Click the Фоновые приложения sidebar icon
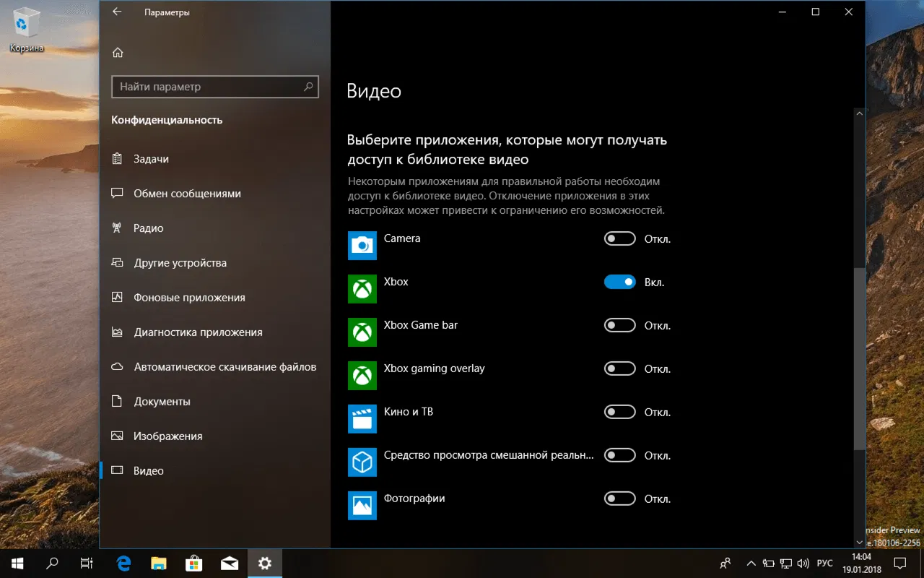The image size is (924, 578). click(x=118, y=297)
